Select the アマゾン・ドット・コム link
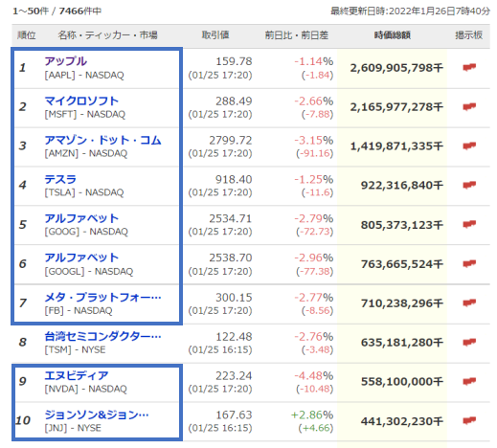This screenshot has width=497, height=448. pyautogui.click(x=102, y=140)
